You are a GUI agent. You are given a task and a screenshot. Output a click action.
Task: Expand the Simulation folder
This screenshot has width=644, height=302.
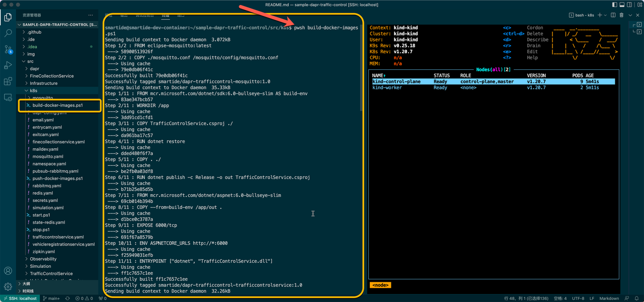point(57,266)
